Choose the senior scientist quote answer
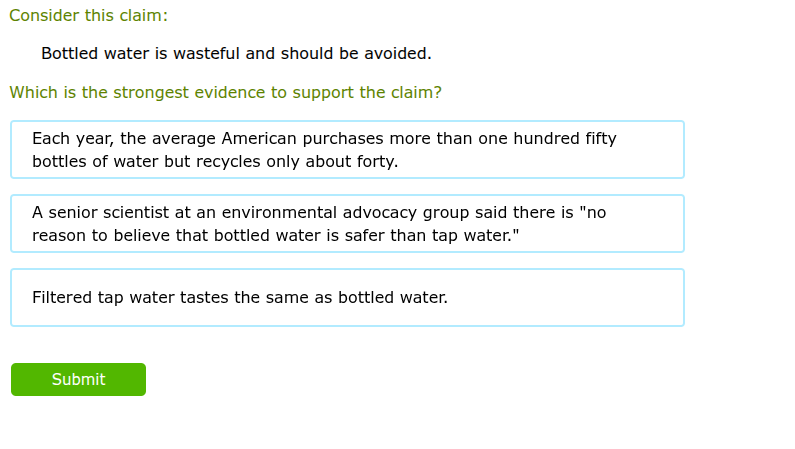795x449 pixels. coord(347,224)
